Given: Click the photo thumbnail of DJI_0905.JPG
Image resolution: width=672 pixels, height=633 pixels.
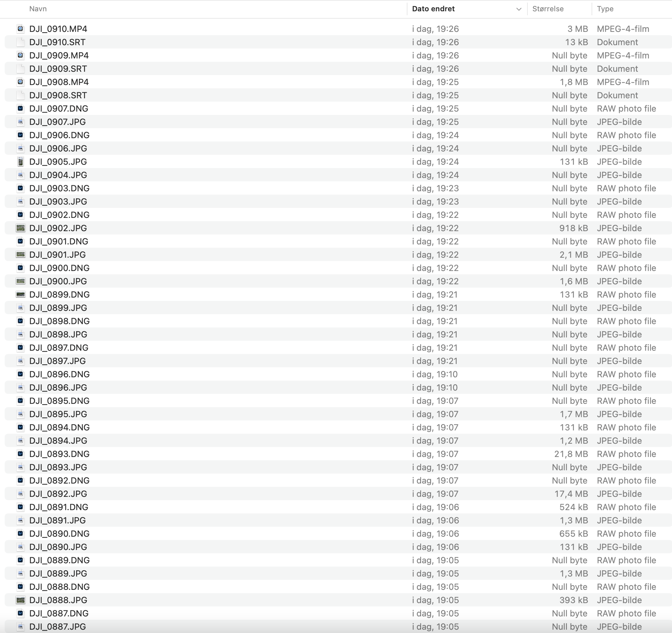Looking at the screenshot, I should [x=21, y=162].
